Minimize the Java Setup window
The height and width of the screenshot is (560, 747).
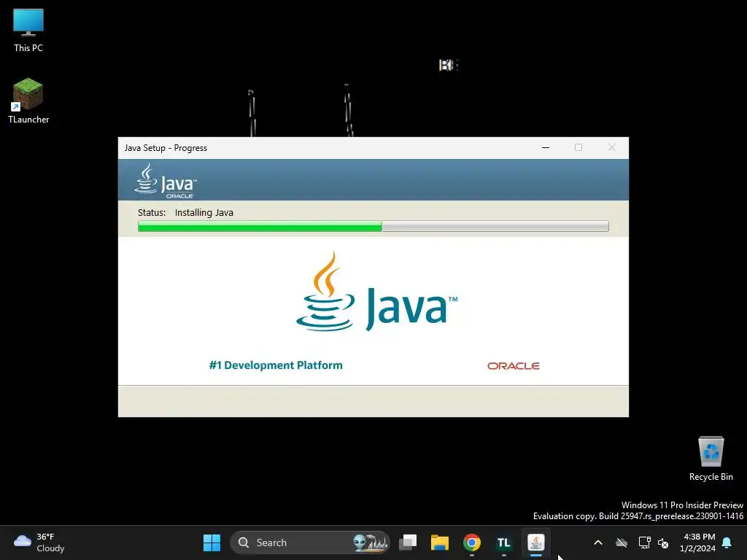pyautogui.click(x=546, y=147)
